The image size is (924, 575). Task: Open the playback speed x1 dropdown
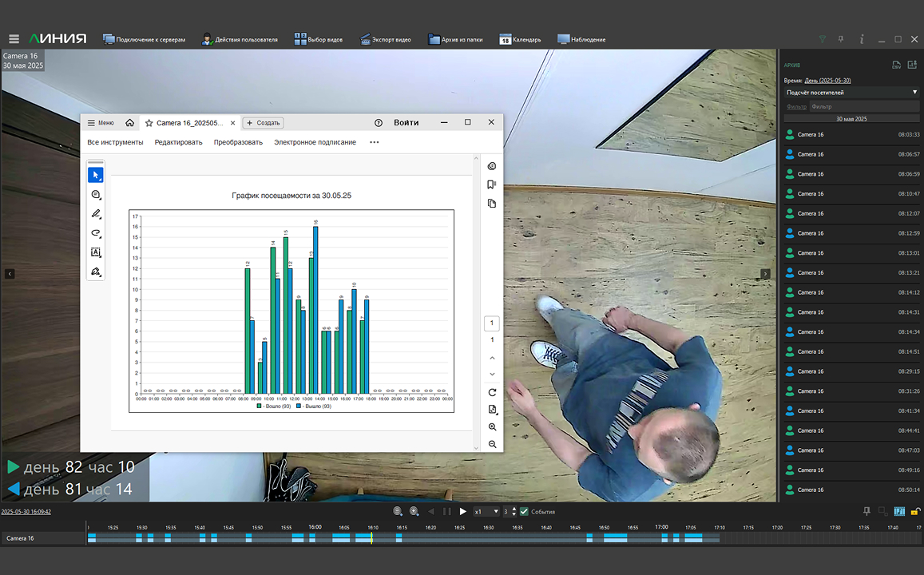click(x=486, y=511)
